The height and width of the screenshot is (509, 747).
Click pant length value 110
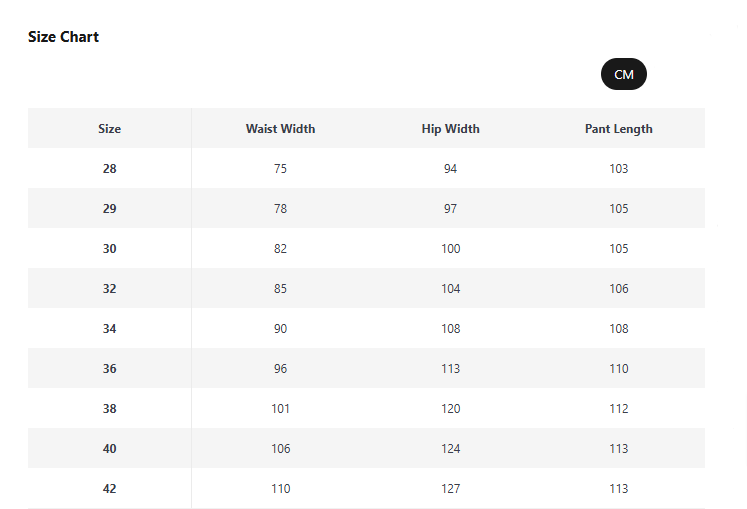[619, 369]
